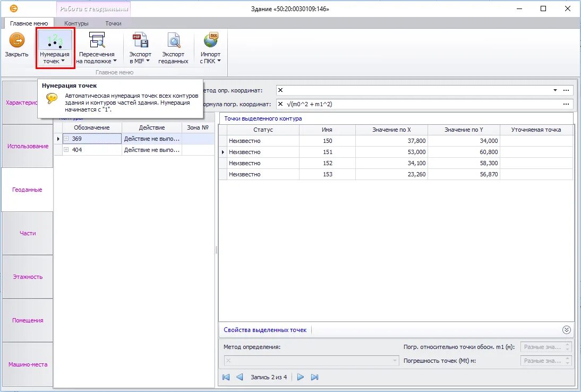Open Машино-места side tab
The width and height of the screenshot is (581, 392).
pyautogui.click(x=28, y=364)
